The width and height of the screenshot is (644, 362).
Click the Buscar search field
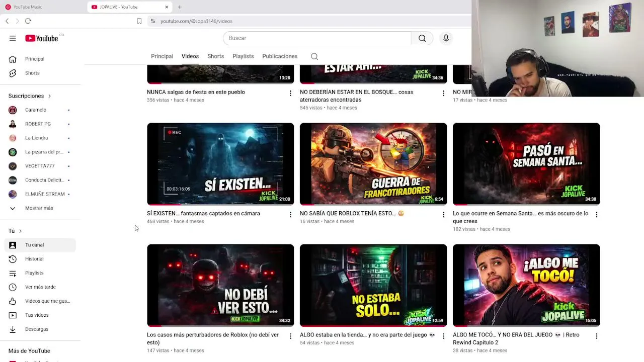click(x=317, y=38)
